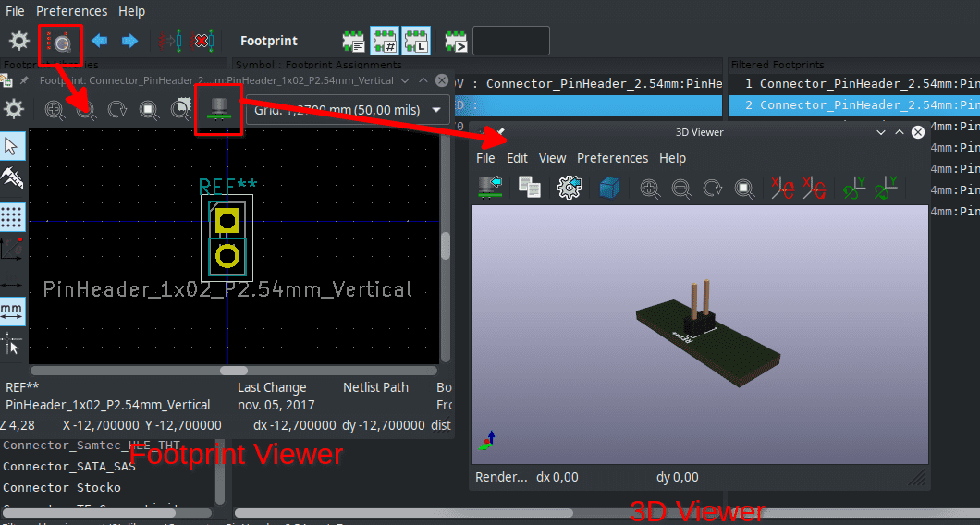
Task: Open the view selected footprint icon
Action: (x=61, y=42)
